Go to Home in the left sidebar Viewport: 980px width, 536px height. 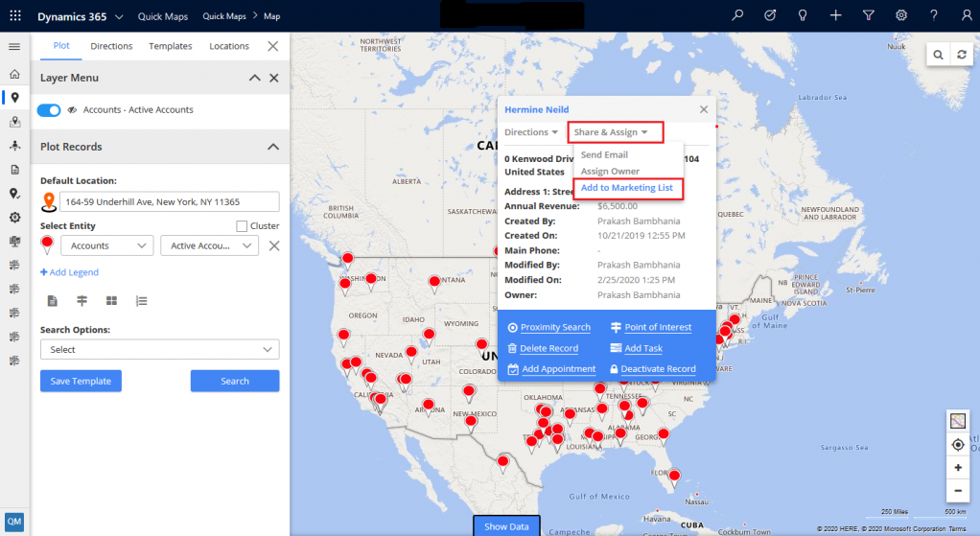(14, 74)
